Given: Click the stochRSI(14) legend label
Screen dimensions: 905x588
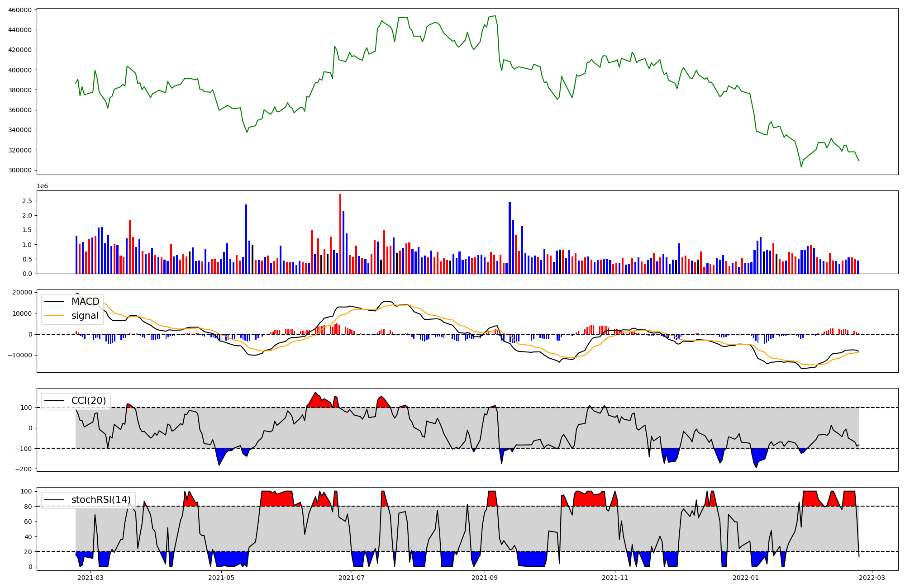Looking at the screenshot, I should pos(101,500).
